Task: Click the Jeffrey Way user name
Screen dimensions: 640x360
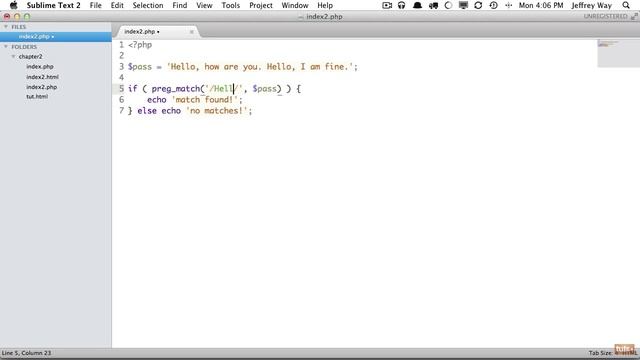Action: pos(591,5)
